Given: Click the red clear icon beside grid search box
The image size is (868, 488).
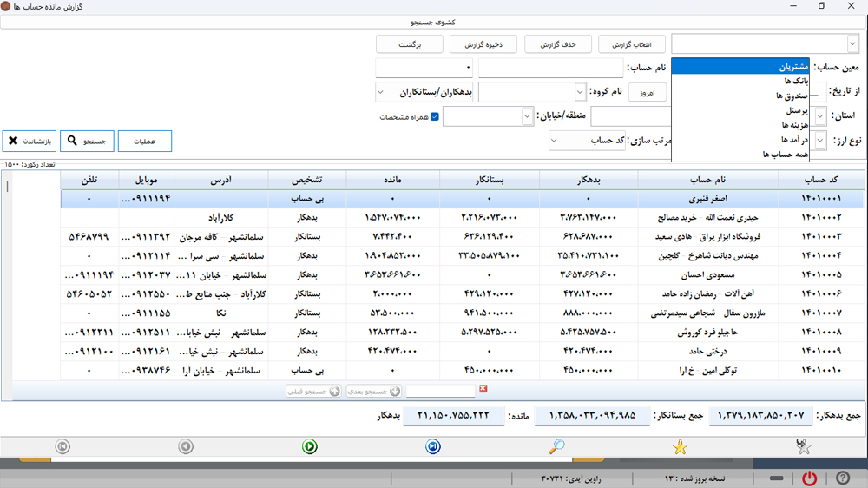Looking at the screenshot, I should coord(483,390).
